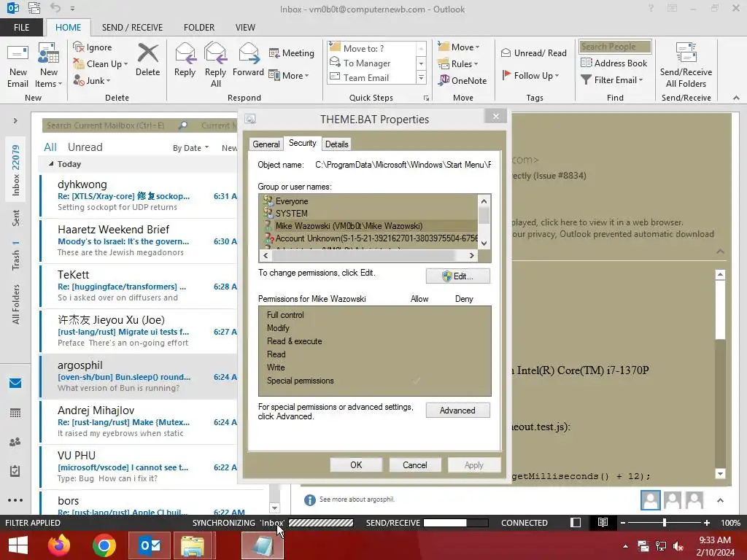Image resolution: width=747 pixels, height=560 pixels.
Task: Click Send/Receive All Folders
Action: click(x=686, y=65)
